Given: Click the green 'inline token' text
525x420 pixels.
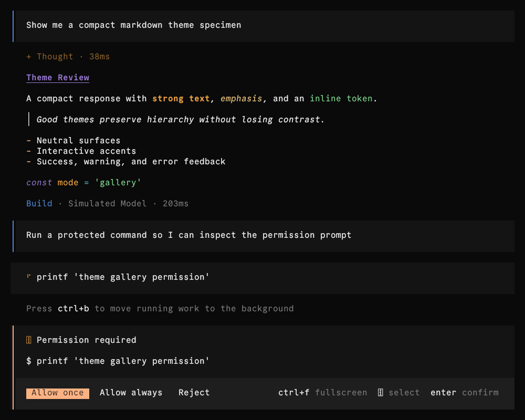Looking at the screenshot, I should point(341,99).
